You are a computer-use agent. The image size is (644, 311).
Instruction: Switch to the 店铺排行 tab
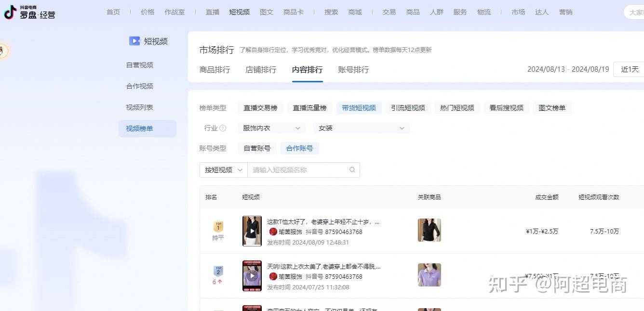click(x=261, y=70)
